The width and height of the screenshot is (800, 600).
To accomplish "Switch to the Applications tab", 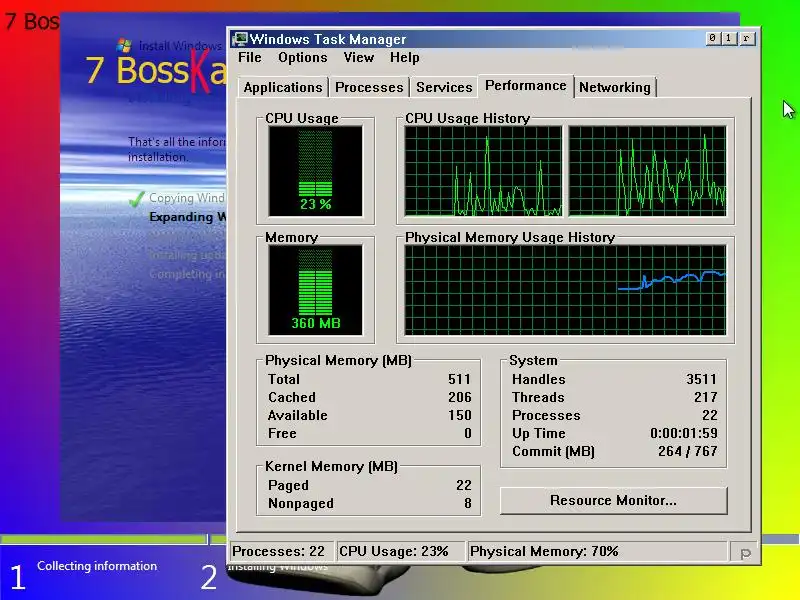I will tap(283, 87).
